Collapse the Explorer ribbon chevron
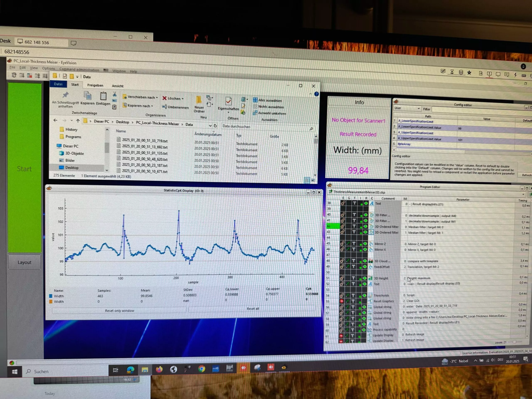 (x=310, y=94)
